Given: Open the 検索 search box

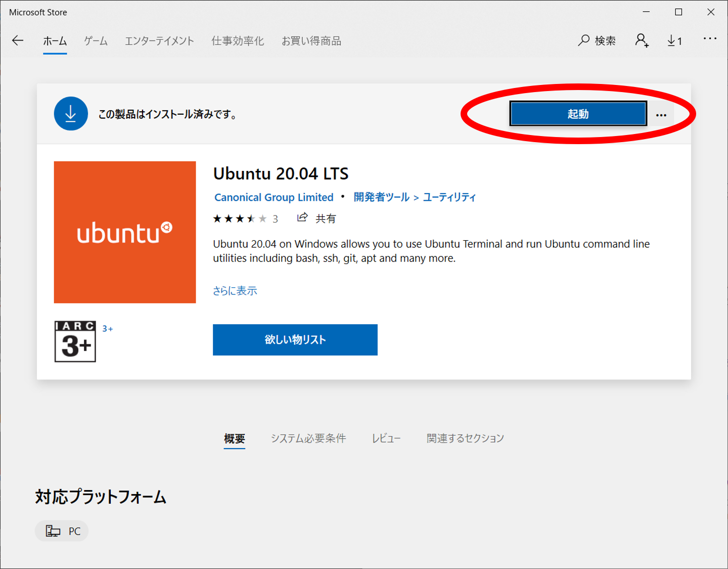Looking at the screenshot, I should point(597,40).
